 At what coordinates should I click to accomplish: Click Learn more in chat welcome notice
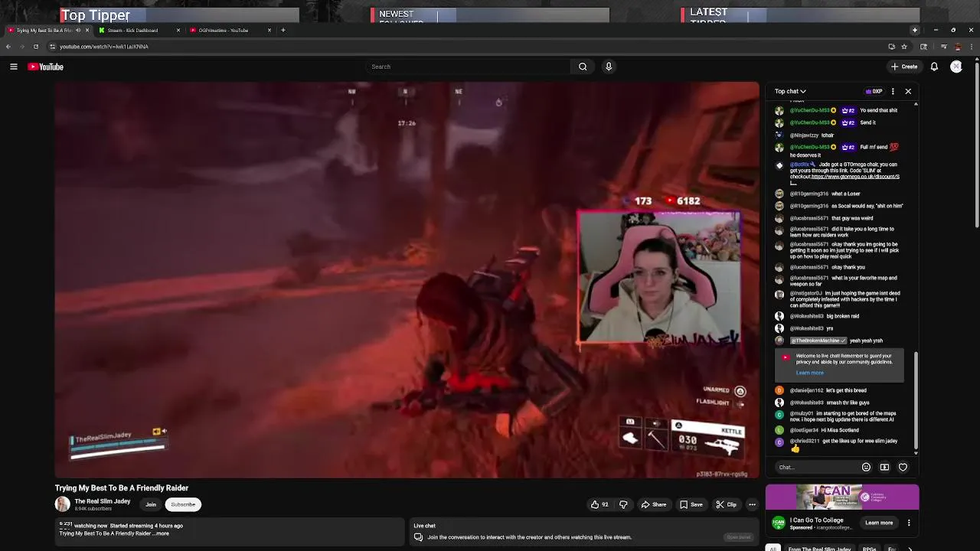(x=809, y=373)
